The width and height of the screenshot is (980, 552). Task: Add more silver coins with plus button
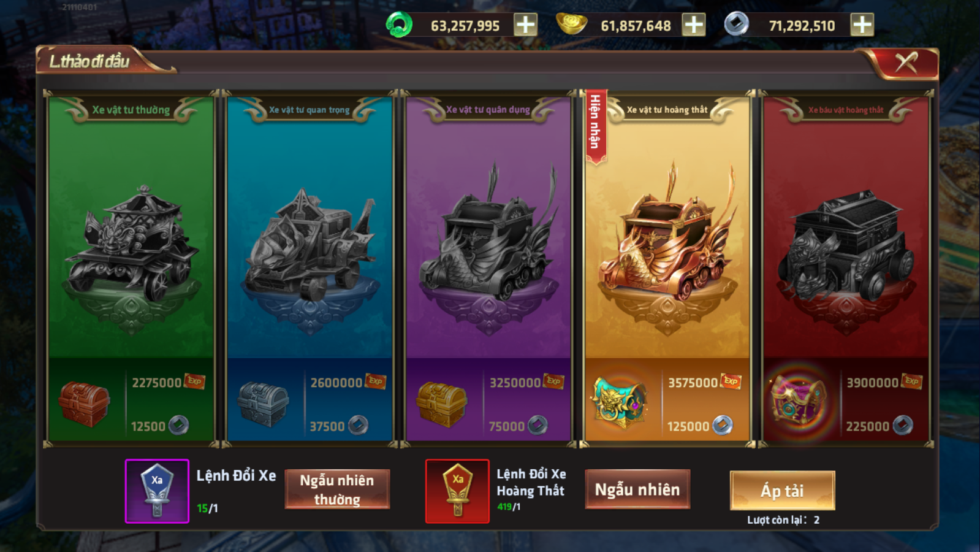point(862,25)
